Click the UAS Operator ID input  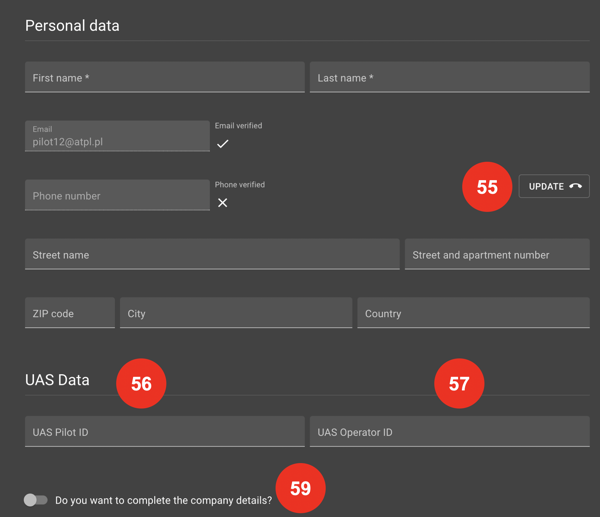(449, 432)
